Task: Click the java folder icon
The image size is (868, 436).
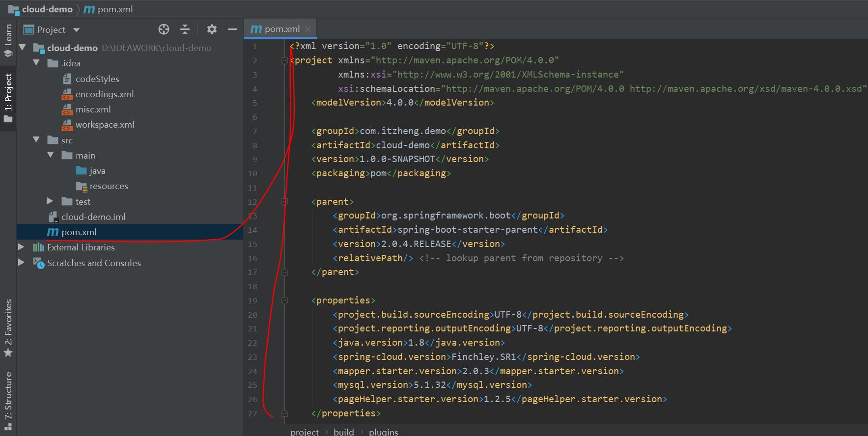Action: (82, 170)
